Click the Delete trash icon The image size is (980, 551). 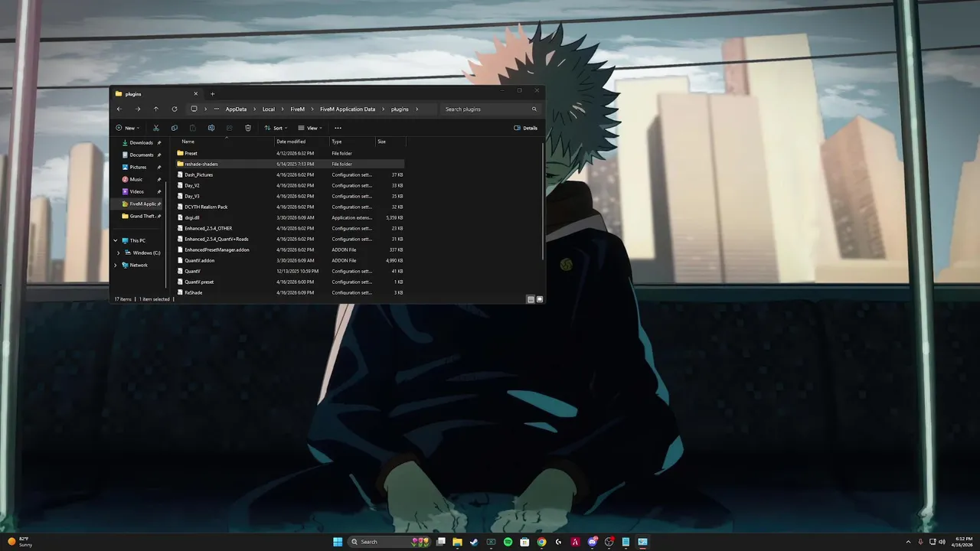click(x=248, y=128)
